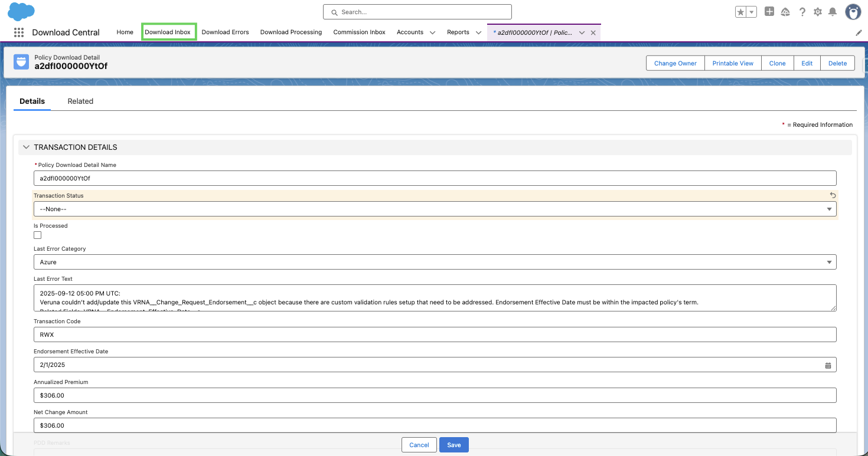Open the Last Error Category dropdown

[435, 262]
